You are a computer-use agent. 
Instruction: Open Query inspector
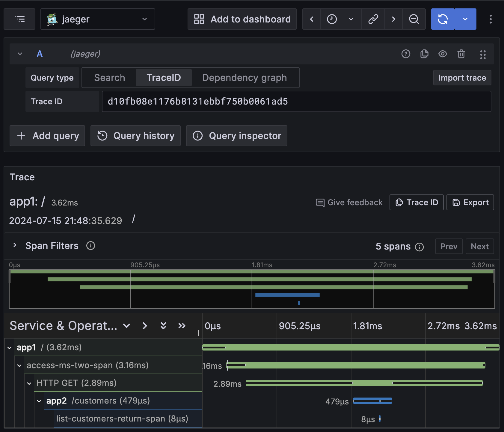[237, 136]
